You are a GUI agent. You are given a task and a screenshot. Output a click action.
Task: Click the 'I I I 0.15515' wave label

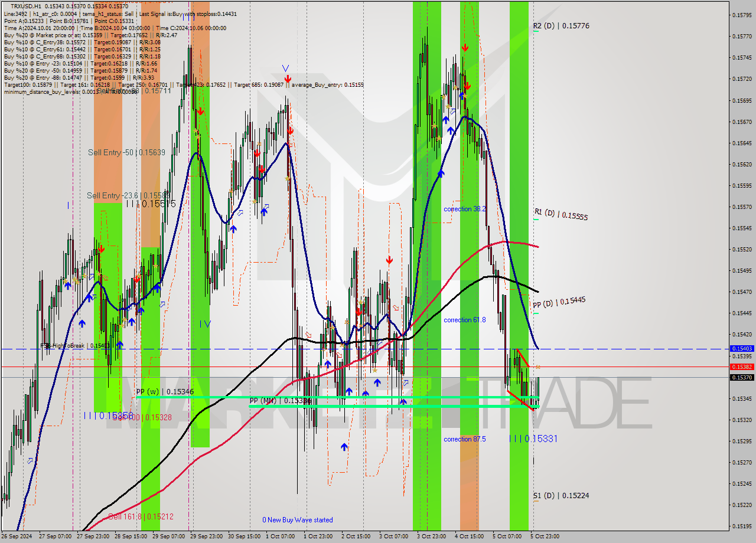point(151,204)
